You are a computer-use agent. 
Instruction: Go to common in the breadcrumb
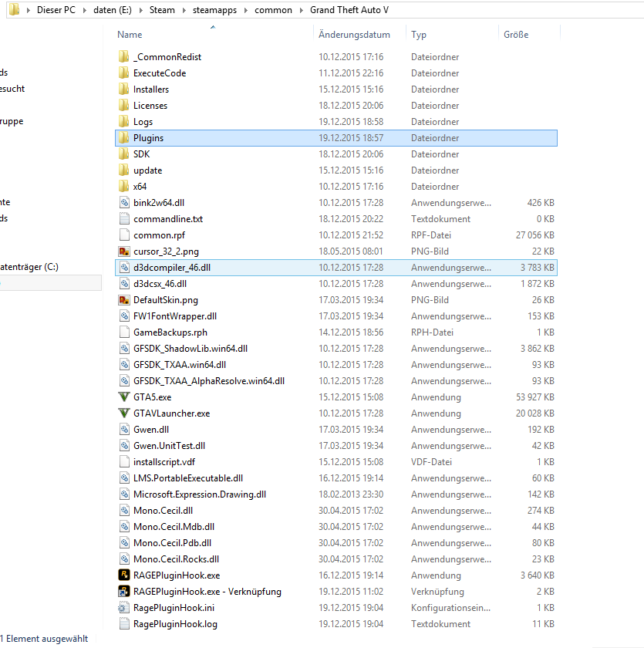pos(273,10)
